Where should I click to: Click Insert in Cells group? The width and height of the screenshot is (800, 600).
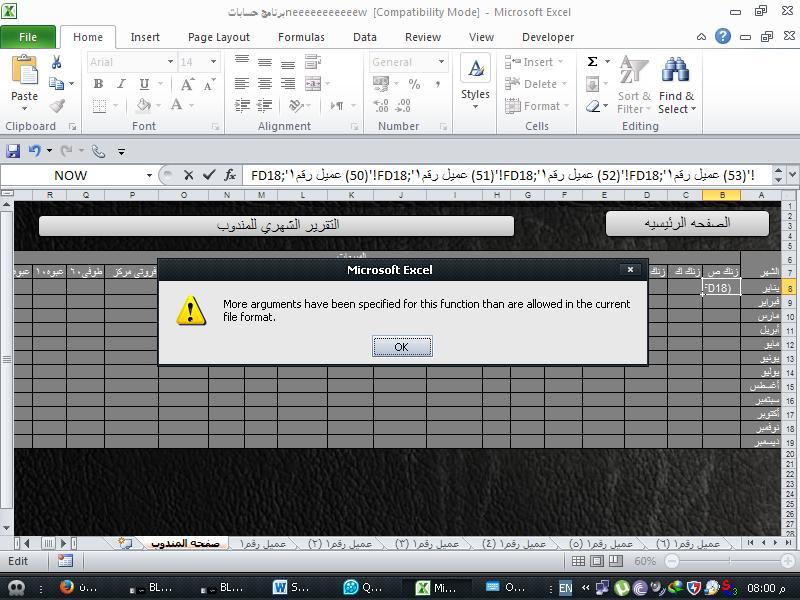point(534,62)
